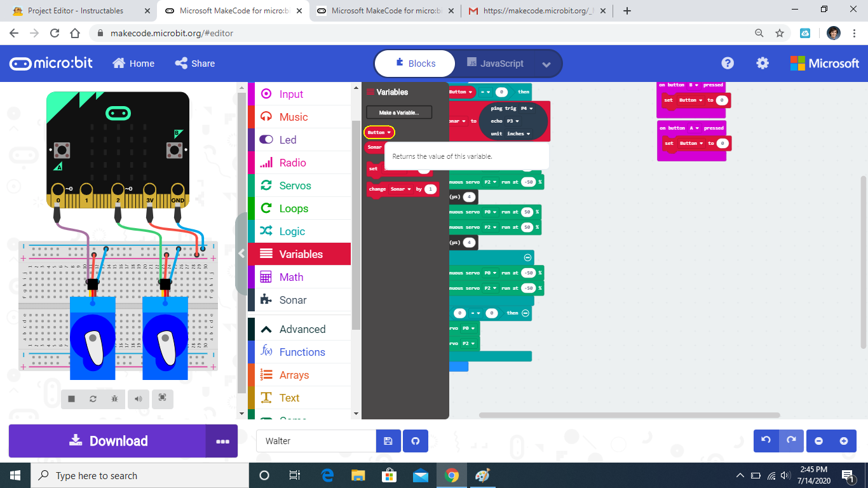Open the Servos block category
This screenshot has width=868, height=488.
pyautogui.click(x=299, y=186)
